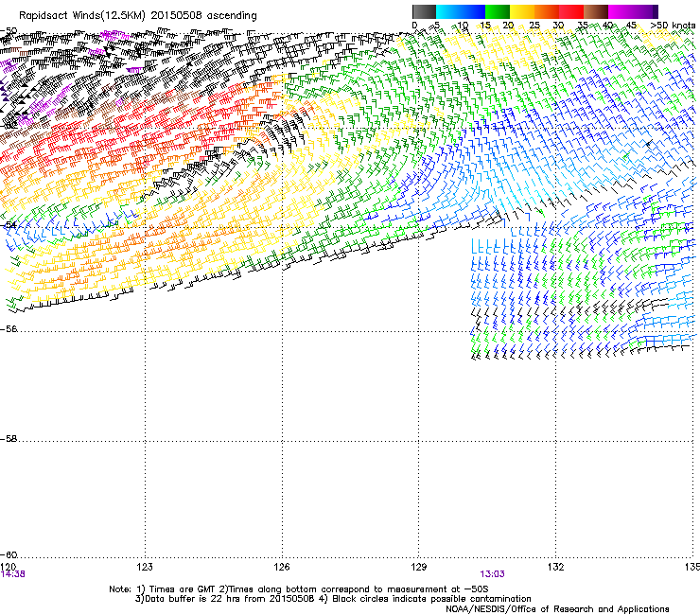Click the blue 10-15 knots legend swatch
700x615 pixels.
point(473,11)
